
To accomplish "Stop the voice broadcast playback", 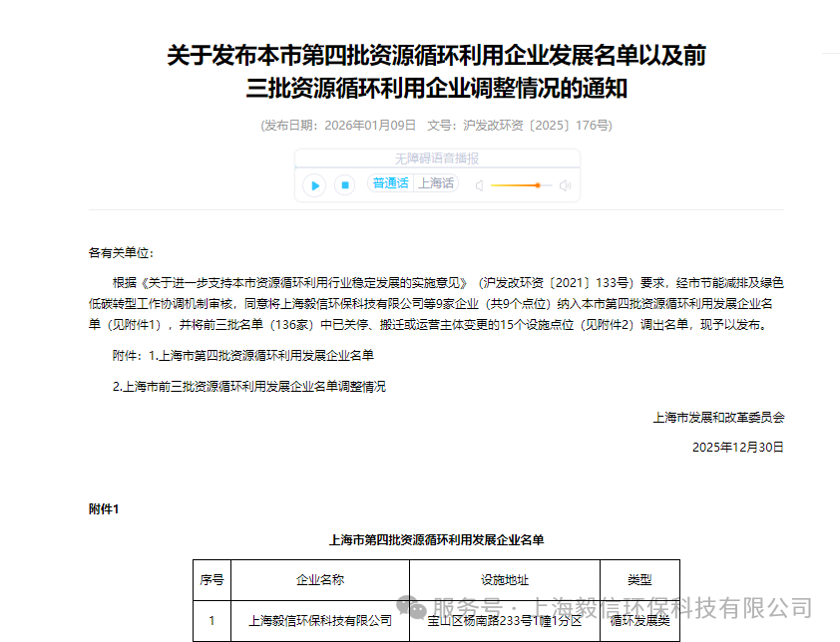I will point(344,185).
